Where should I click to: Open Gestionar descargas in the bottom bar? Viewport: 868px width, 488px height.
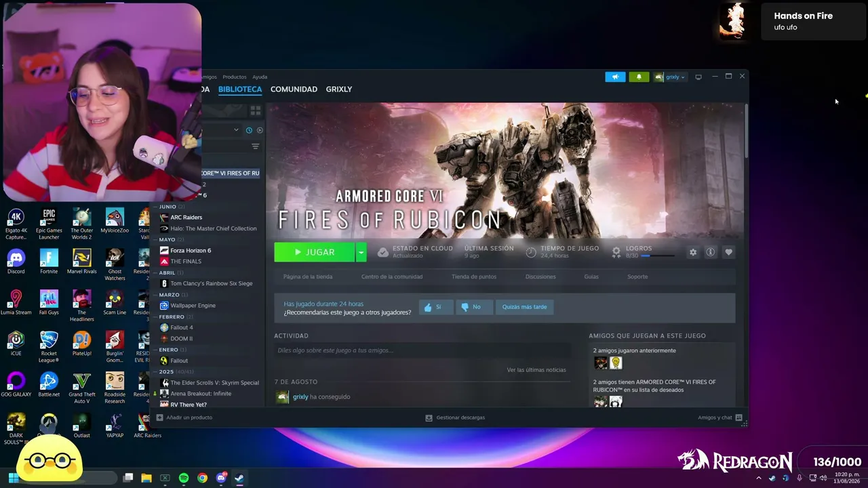click(x=455, y=418)
